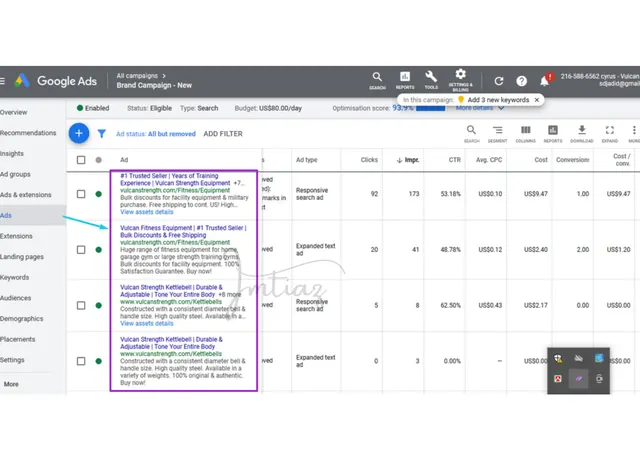Open Insights in sidebar
This screenshot has height=452, width=640.
(x=12, y=154)
